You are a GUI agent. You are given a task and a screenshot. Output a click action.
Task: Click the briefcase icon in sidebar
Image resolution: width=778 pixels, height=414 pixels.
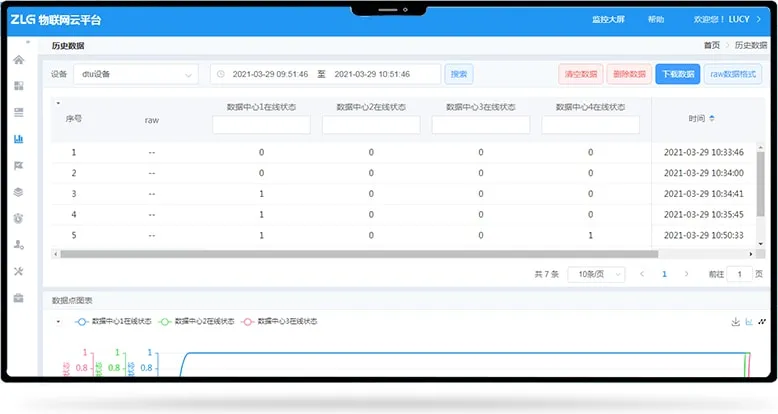pyautogui.click(x=18, y=298)
